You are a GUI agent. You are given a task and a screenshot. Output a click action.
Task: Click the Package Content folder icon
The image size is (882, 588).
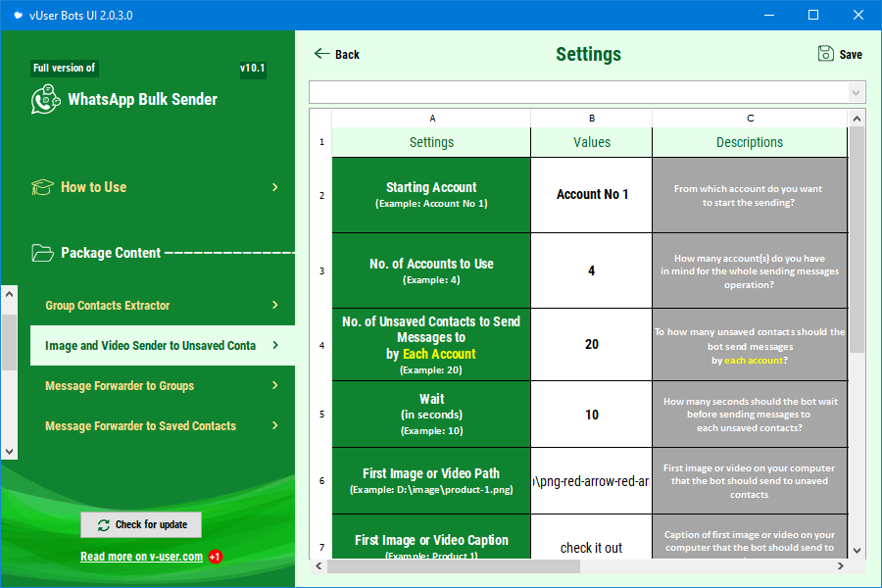click(x=43, y=253)
